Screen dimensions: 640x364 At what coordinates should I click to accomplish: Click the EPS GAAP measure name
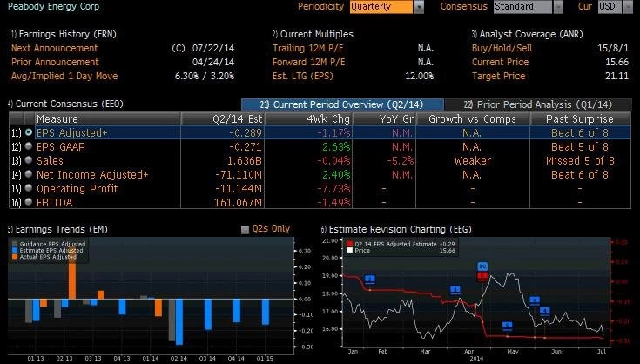pyautogui.click(x=61, y=146)
